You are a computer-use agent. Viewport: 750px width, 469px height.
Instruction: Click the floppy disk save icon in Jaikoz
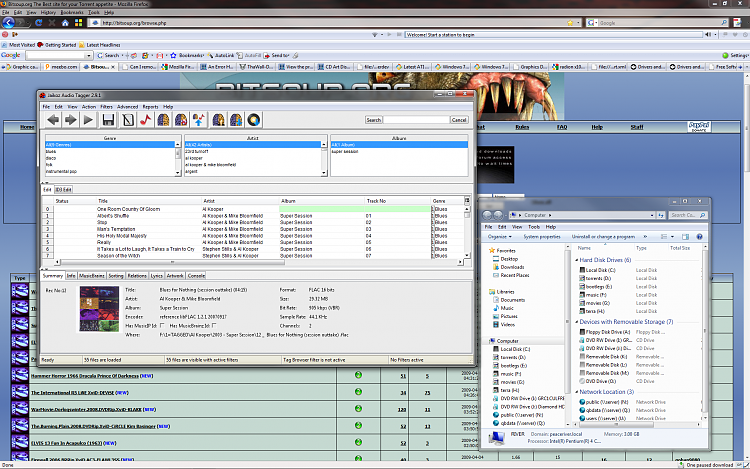[x=109, y=120]
